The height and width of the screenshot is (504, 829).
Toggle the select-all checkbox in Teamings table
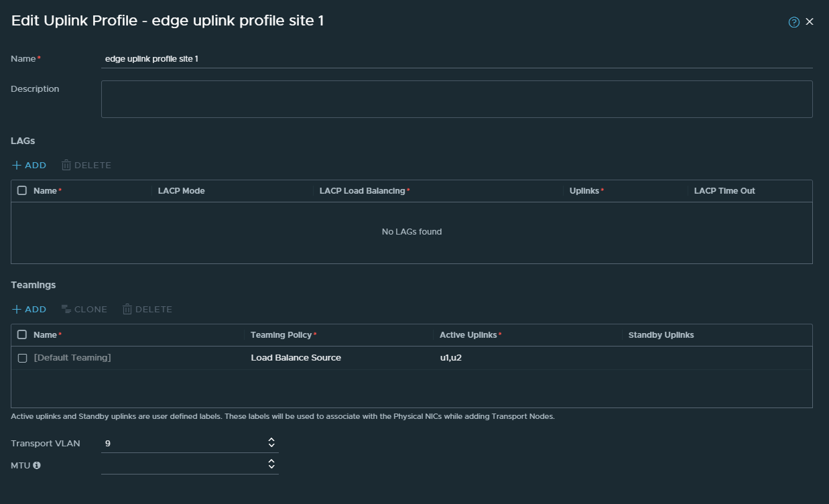pyautogui.click(x=22, y=334)
